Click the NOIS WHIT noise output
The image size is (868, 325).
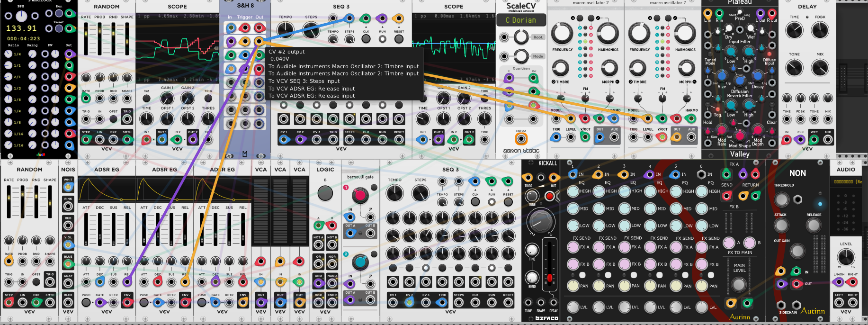[x=68, y=187]
